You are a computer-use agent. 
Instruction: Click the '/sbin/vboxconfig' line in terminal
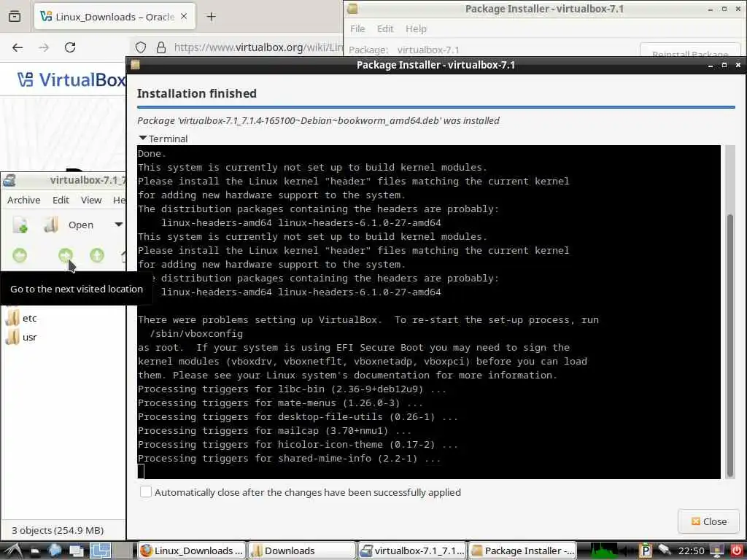click(x=196, y=334)
